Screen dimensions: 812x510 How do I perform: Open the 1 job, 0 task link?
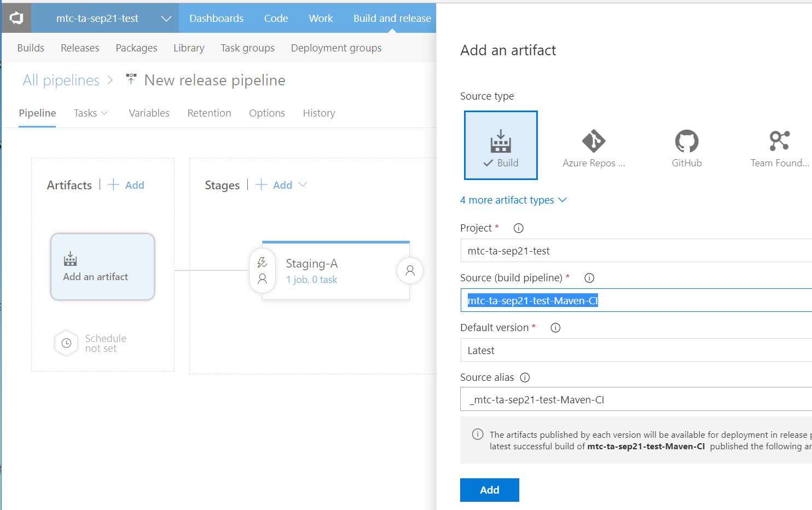click(311, 280)
